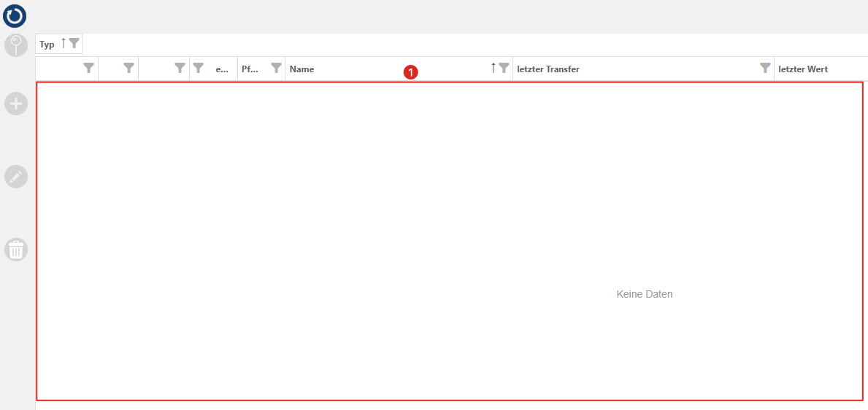Click the plus icon to add entry
Viewport: 868px width, 410px height.
[16, 104]
